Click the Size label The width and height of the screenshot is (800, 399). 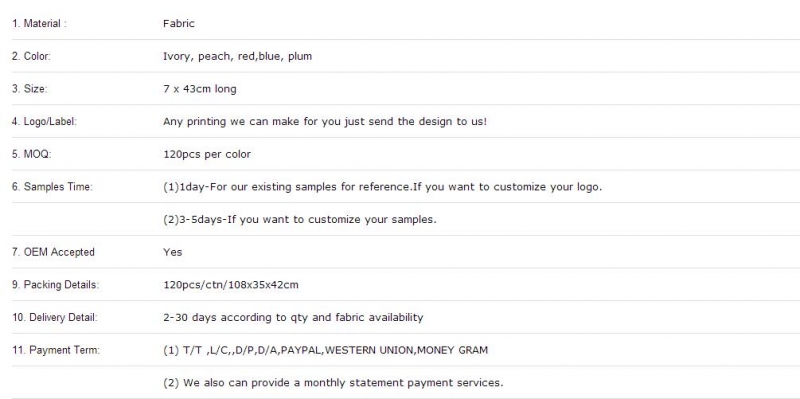30,89
